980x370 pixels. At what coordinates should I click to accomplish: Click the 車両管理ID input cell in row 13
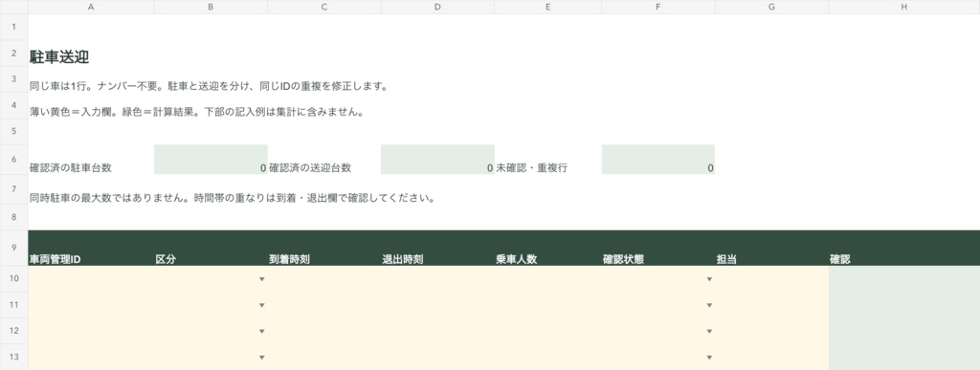(91, 358)
